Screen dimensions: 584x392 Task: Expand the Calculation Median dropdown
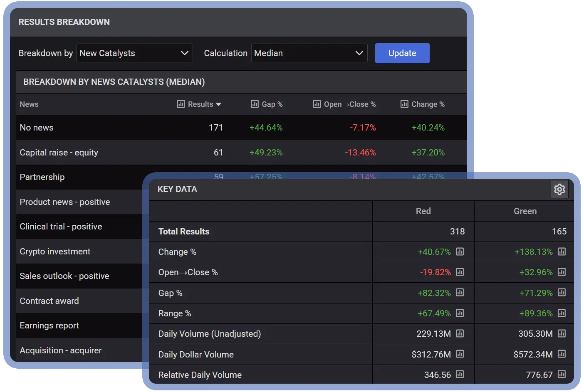tap(309, 53)
